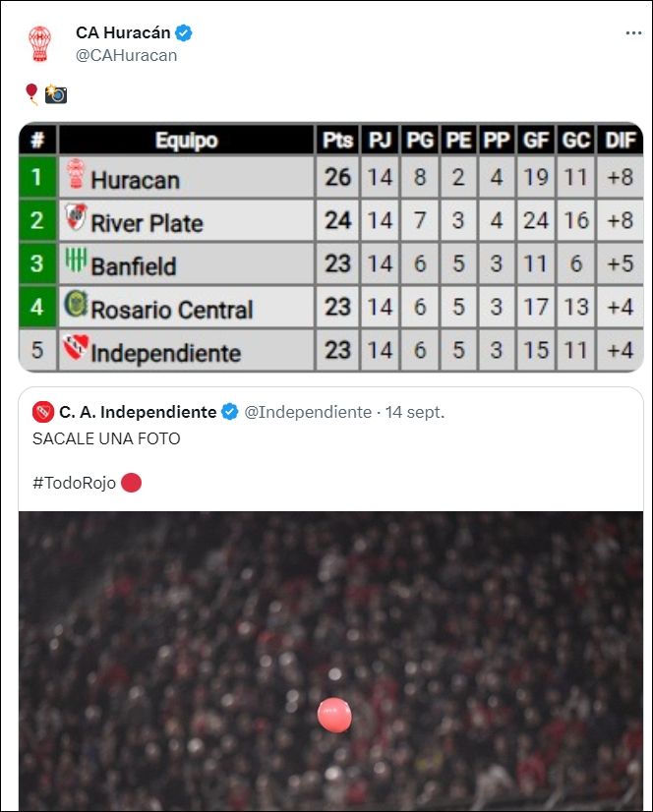This screenshot has width=653, height=812.
Task: Click the "SACALE UNA FOTO" quoted tweet text
Action: tap(106, 439)
